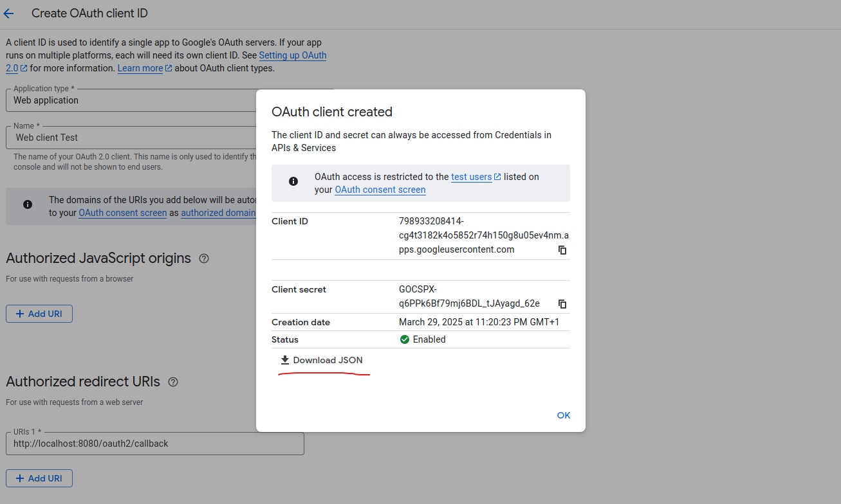Select the GOCSPX client secret value
The width and height of the screenshot is (841, 504).
[469, 296]
